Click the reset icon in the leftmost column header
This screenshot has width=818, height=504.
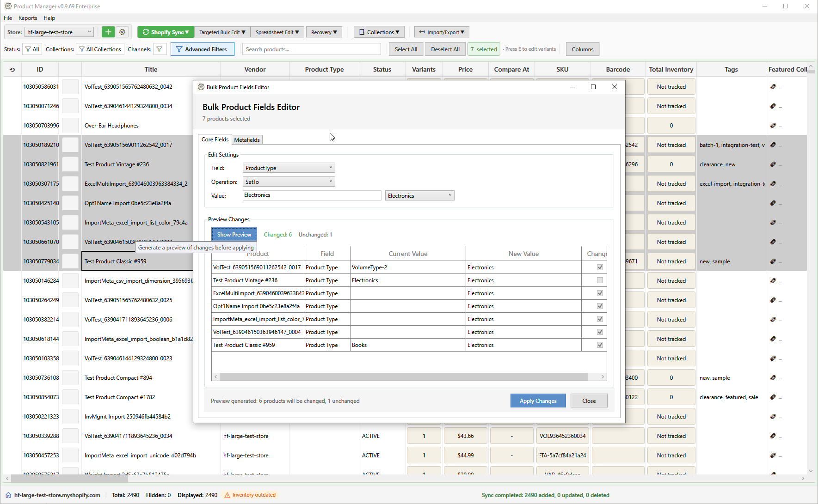(x=12, y=69)
